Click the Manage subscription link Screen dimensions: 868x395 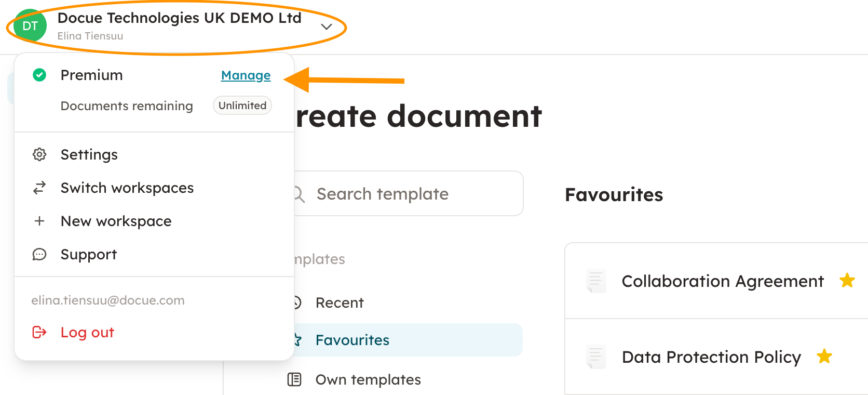click(246, 75)
